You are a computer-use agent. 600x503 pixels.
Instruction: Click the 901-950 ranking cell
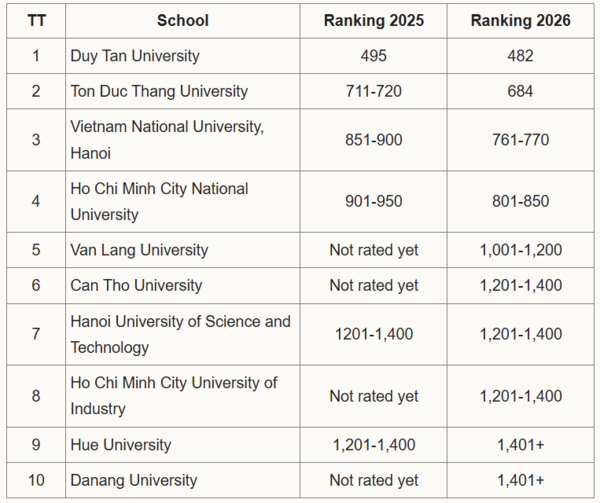(373, 202)
